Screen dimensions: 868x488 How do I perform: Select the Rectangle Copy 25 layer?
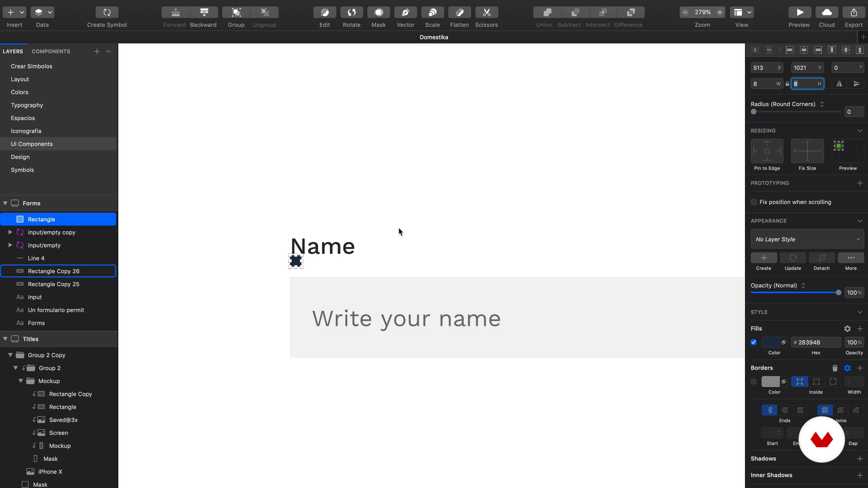pyautogui.click(x=58, y=284)
